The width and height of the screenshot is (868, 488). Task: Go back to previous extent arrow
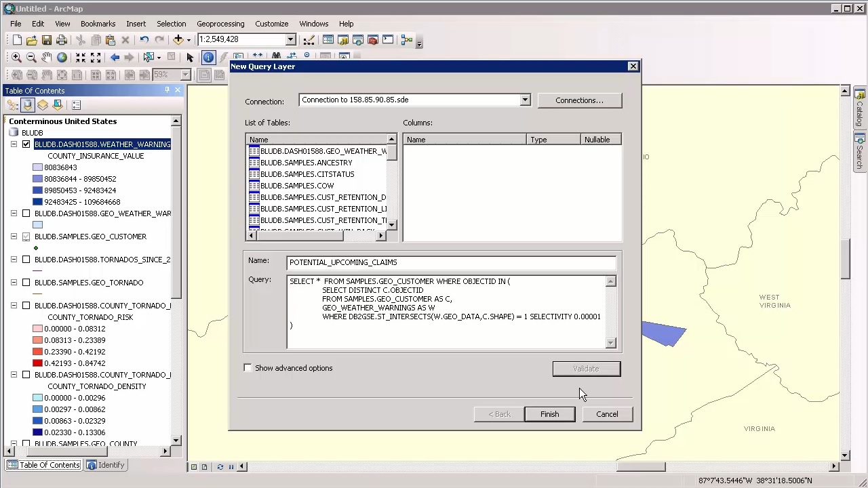[x=115, y=58]
